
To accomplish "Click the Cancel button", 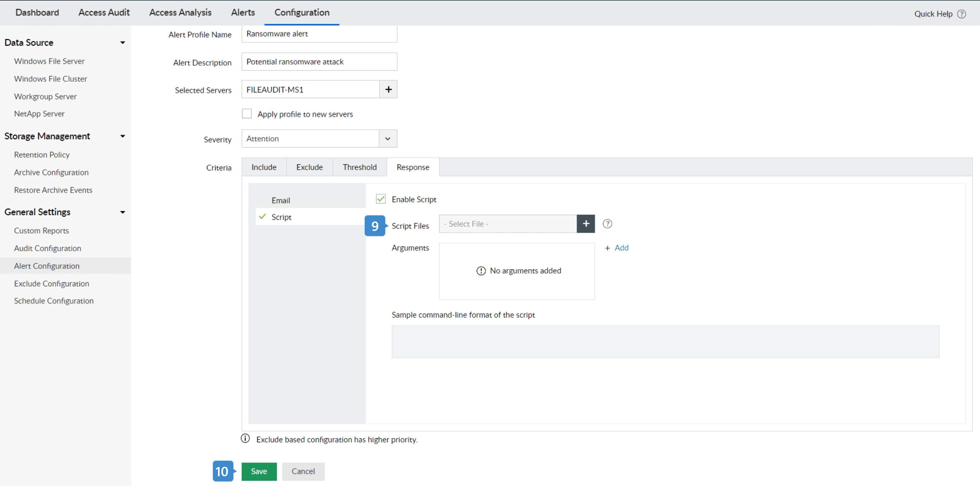I will (303, 471).
